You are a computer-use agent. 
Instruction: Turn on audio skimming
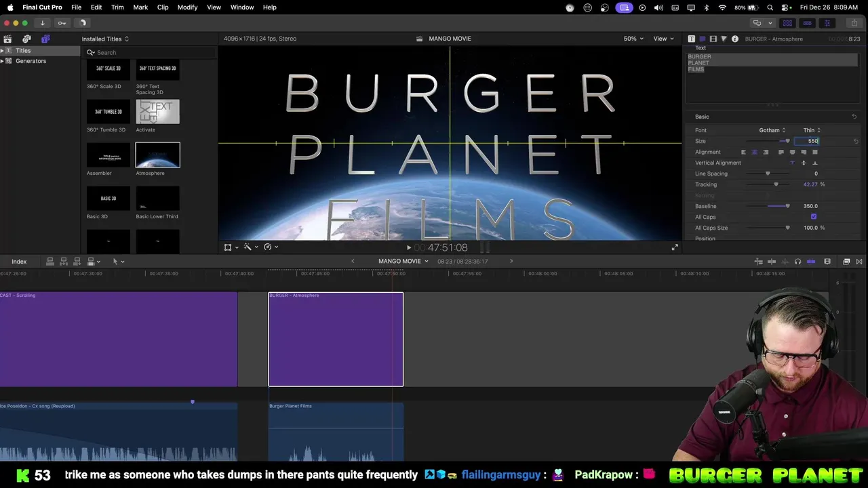click(785, 262)
